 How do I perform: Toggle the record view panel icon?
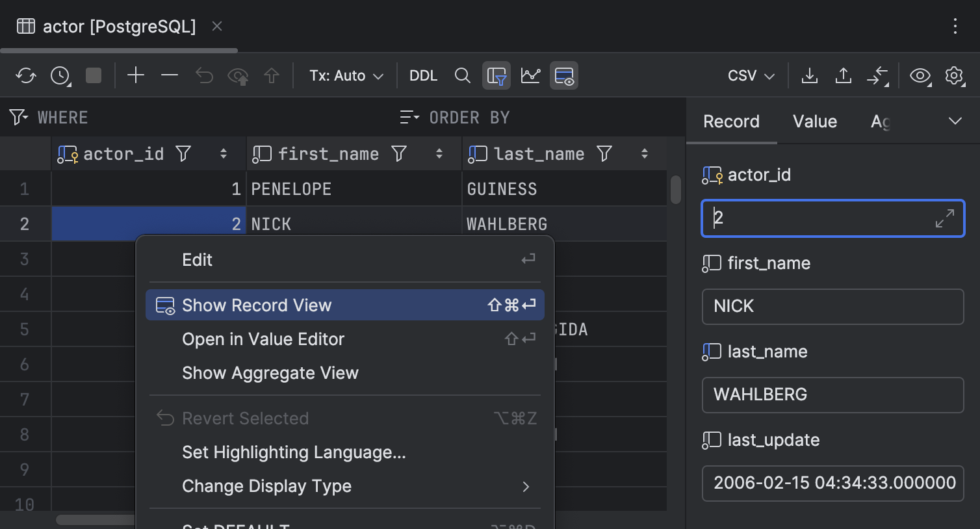pyautogui.click(x=563, y=75)
